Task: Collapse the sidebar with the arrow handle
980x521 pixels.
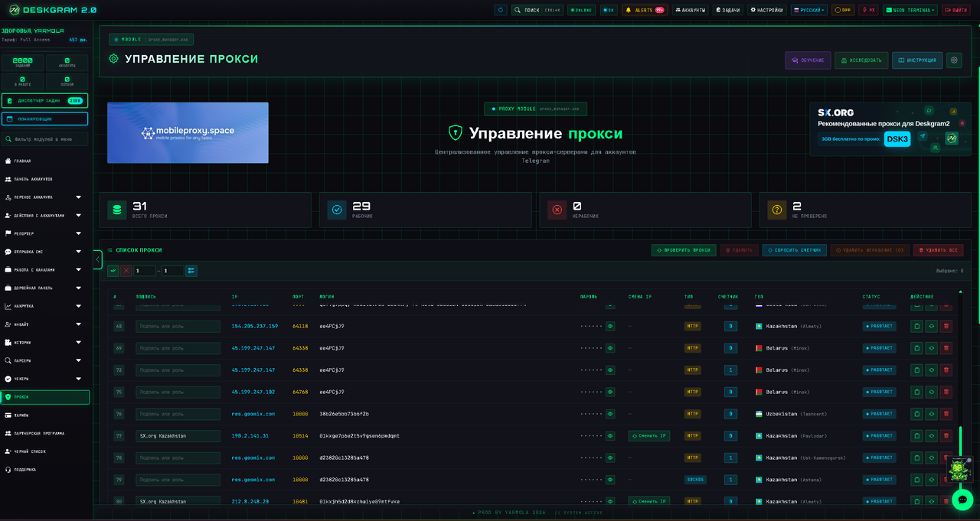Action: pos(97,260)
